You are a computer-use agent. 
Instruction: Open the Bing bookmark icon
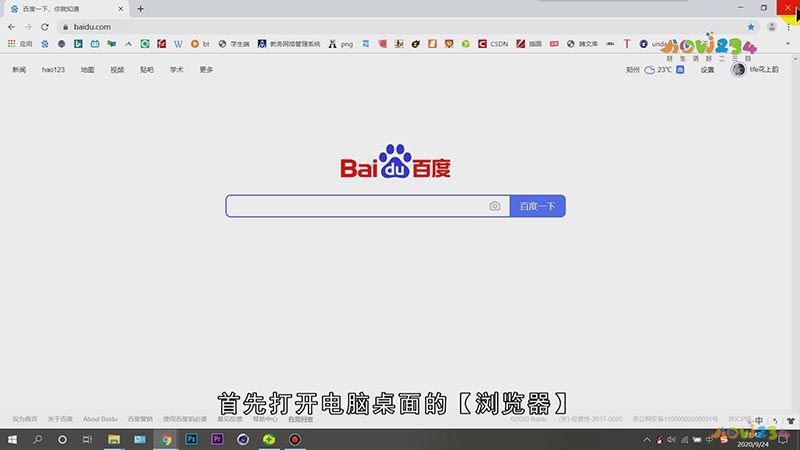[x=78, y=44]
